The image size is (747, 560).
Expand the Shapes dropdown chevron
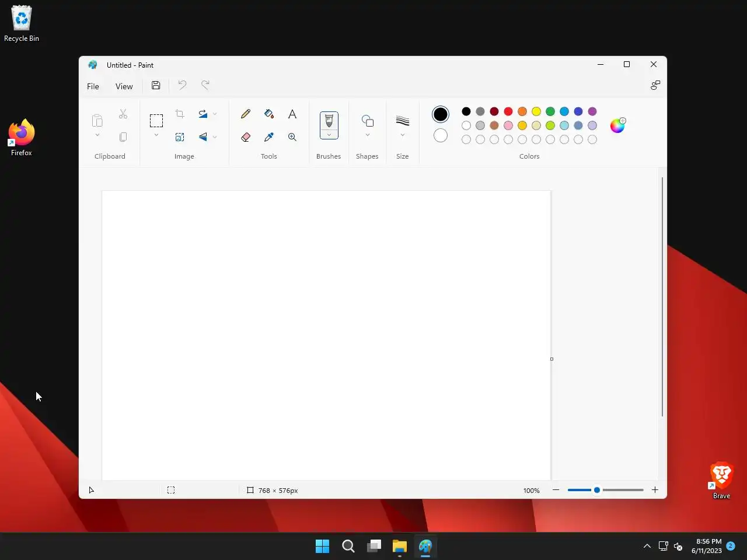(x=368, y=135)
